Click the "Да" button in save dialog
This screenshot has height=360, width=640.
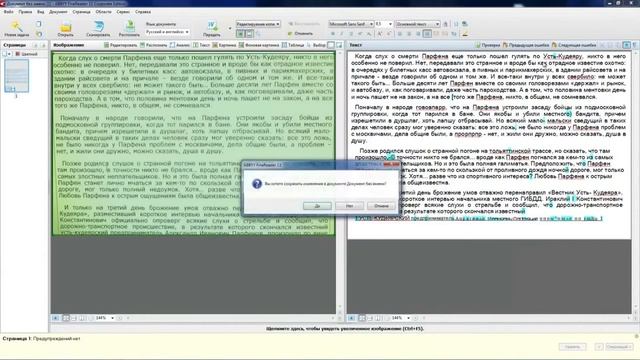(x=317, y=206)
